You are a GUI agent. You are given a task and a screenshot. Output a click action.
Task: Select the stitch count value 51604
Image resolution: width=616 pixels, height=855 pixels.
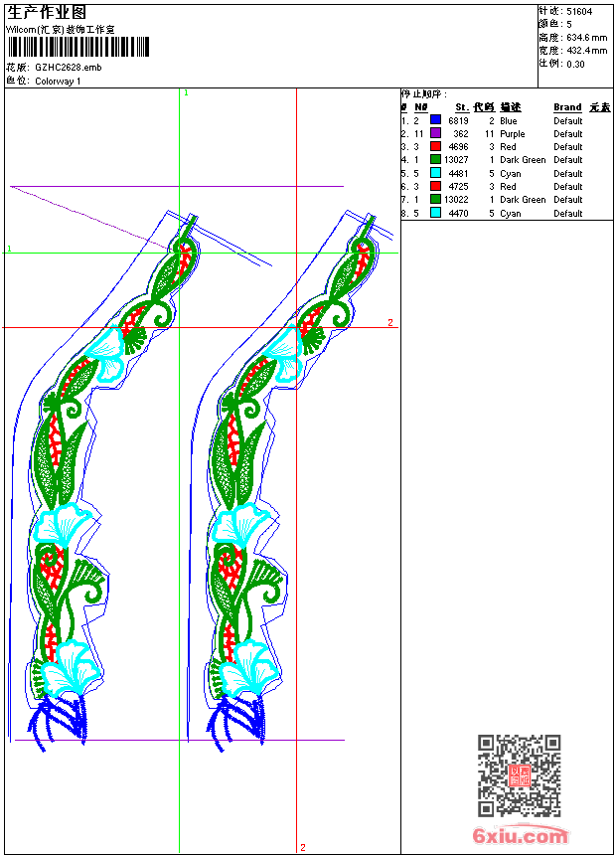[579, 12]
